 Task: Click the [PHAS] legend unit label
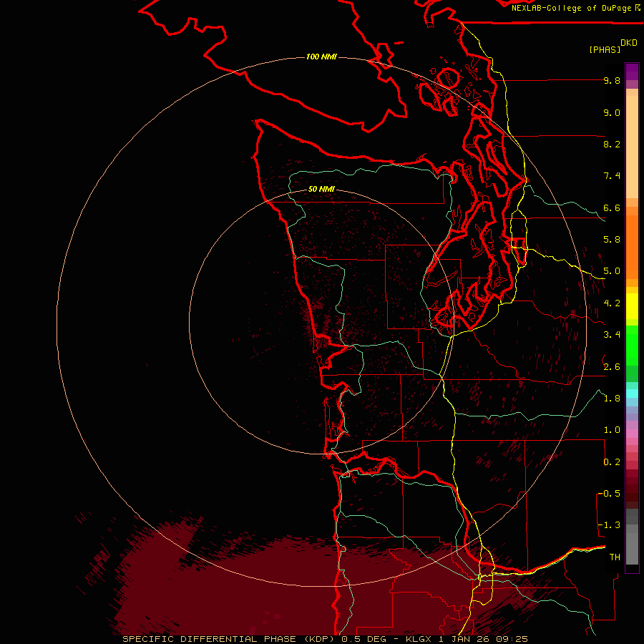[605, 49]
